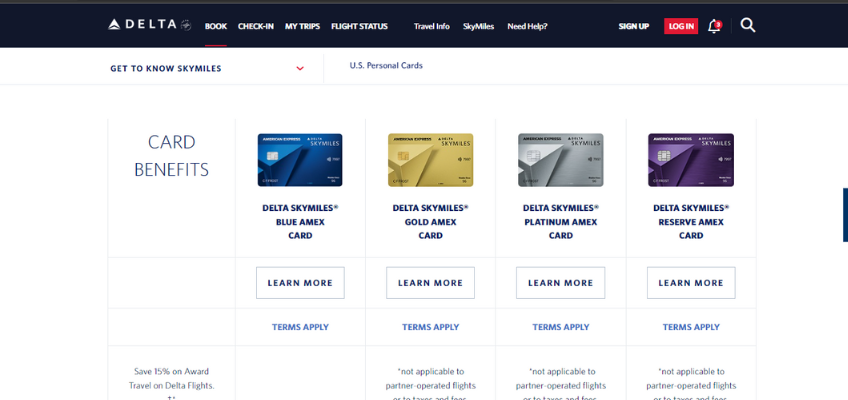The image size is (848, 400).
Task: Open the BOOK menu tab
Action: (x=216, y=26)
